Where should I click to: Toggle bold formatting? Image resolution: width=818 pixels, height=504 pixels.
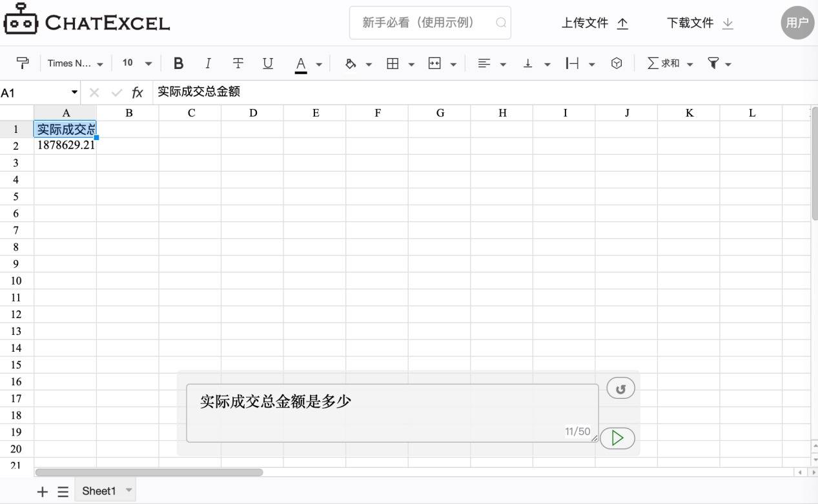179,63
